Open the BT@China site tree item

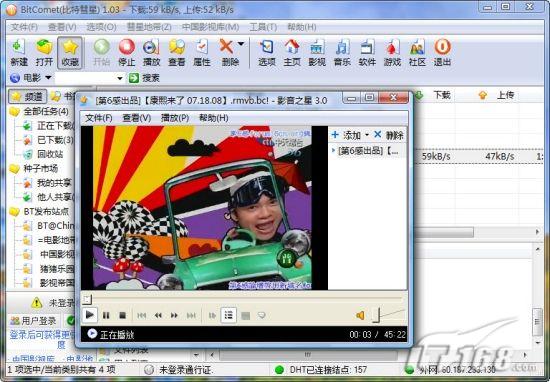[56, 226]
